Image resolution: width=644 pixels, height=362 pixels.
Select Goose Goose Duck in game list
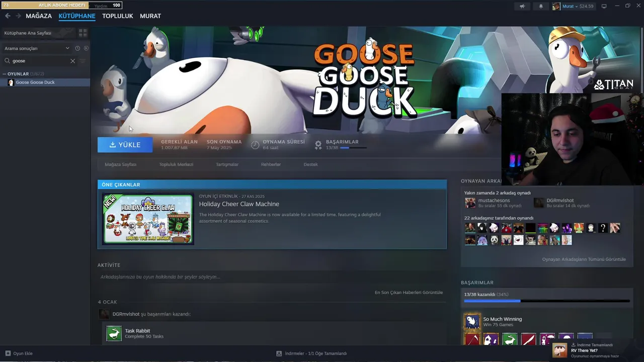[45, 82]
